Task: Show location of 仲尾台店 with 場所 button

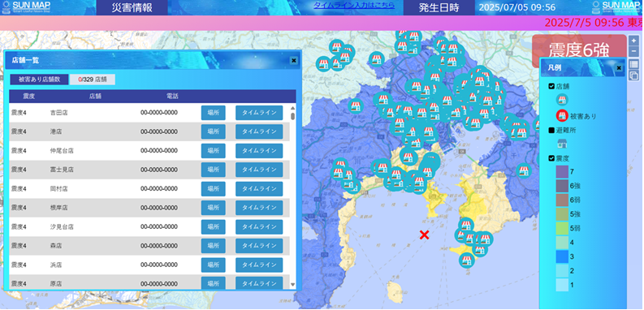Action: [213, 151]
